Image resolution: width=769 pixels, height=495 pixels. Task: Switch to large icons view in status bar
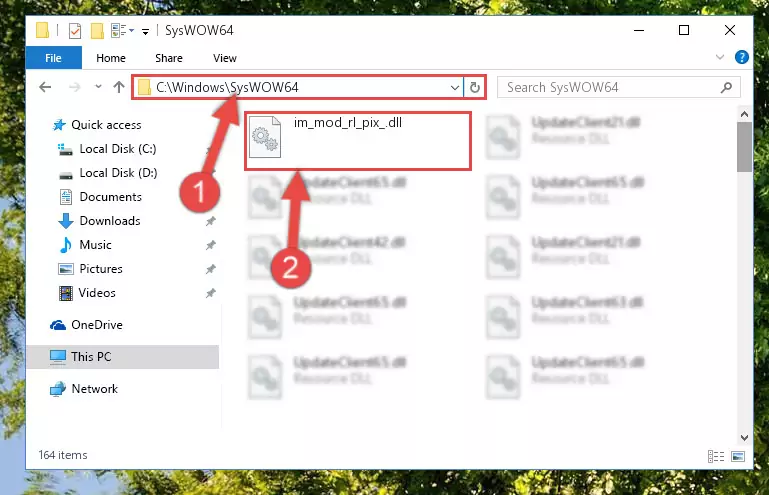point(738,456)
